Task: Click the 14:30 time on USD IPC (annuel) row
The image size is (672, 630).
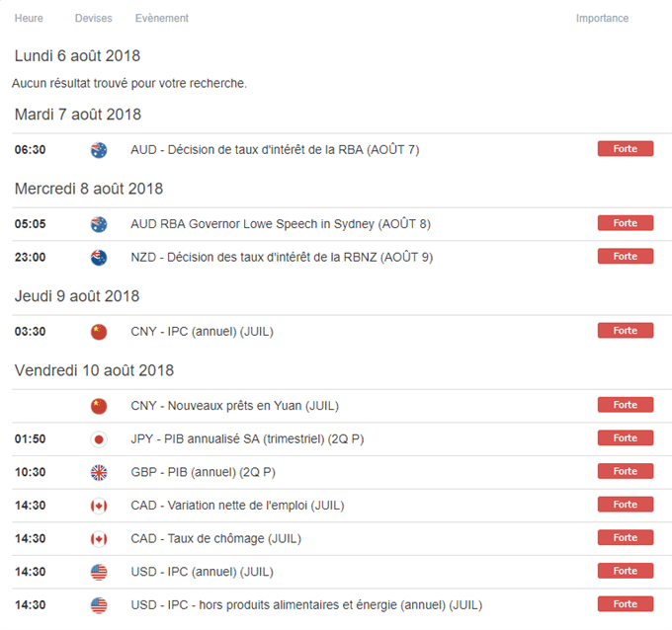Action: pyautogui.click(x=30, y=572)
